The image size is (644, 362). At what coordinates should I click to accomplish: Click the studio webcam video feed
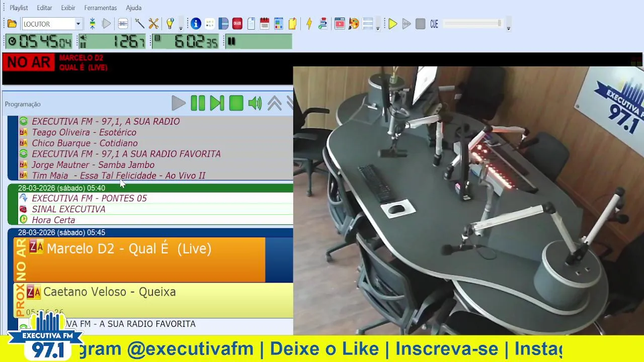(x=468, y=201)
